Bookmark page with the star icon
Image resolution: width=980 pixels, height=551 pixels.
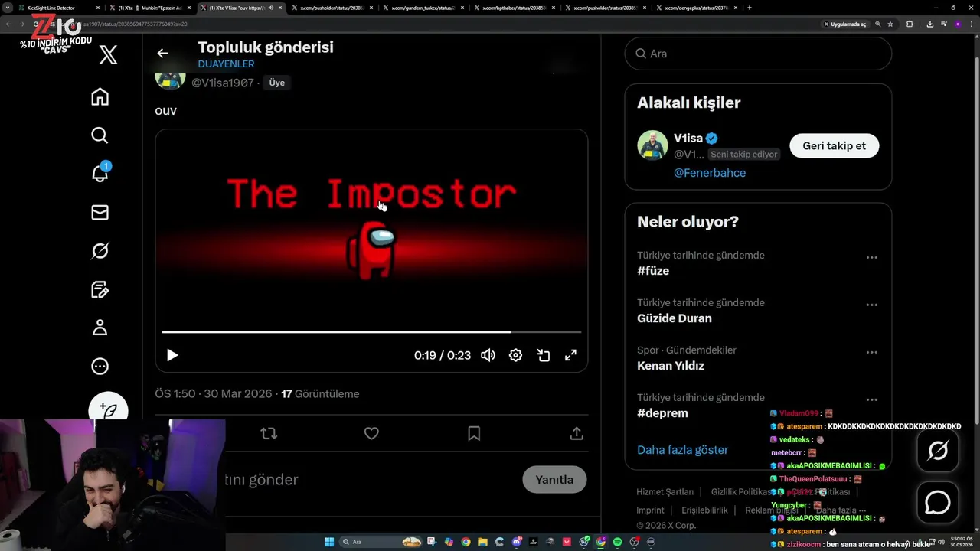(890, 24)
